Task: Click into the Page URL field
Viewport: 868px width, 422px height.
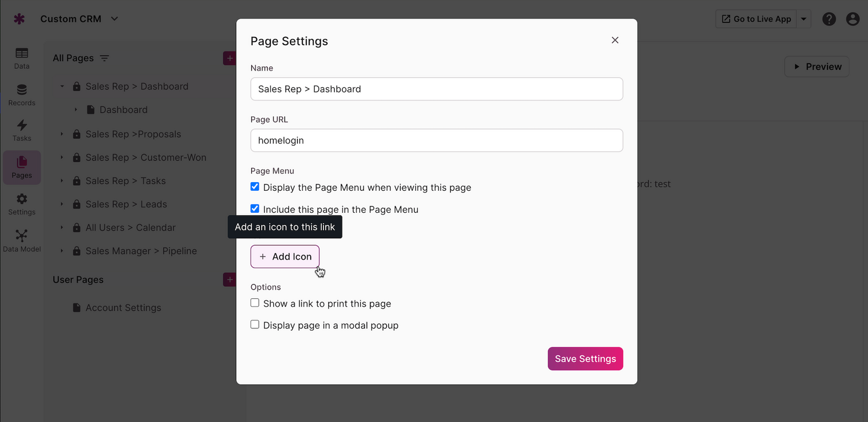Action: click(x=436, y=140)
